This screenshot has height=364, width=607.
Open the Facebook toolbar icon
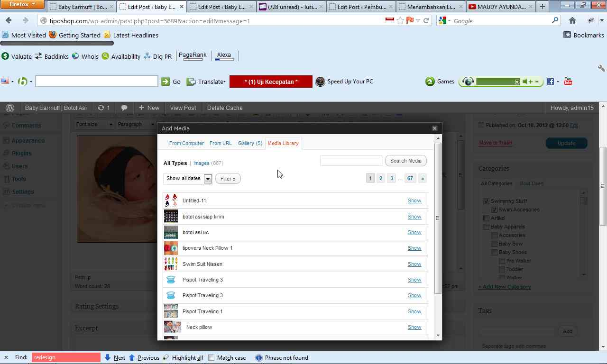[550, 82]
